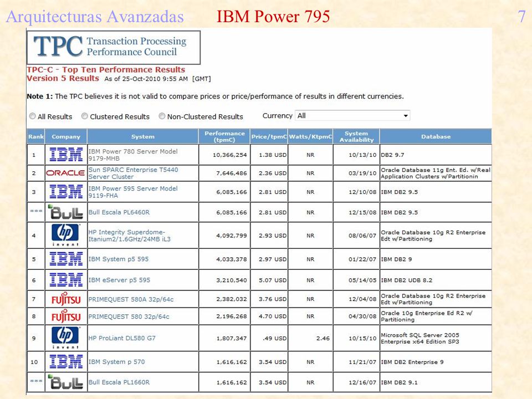Click the IBM logo beside System p5 595

point(66,259)
